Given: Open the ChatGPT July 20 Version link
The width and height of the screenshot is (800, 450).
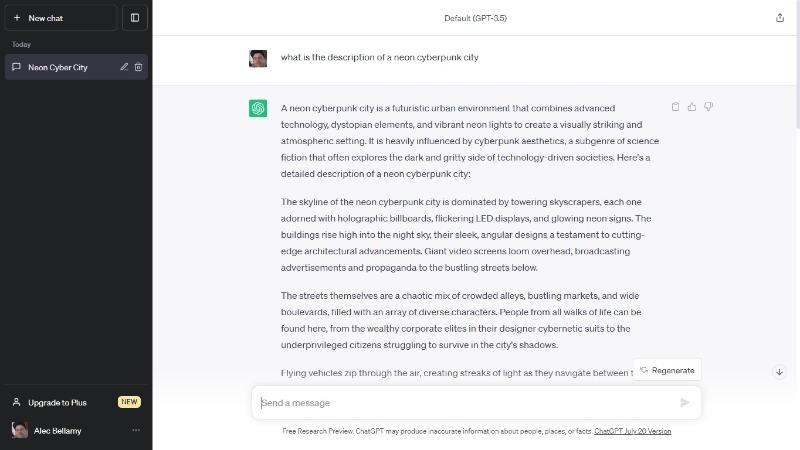Looking at the screenshot, I should point(633,431).
